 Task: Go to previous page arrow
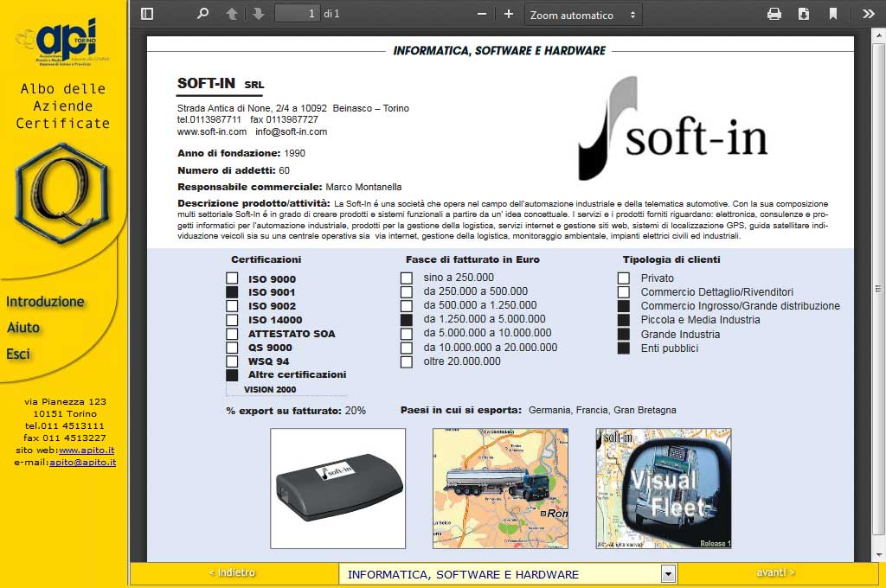tap(232, 14)
